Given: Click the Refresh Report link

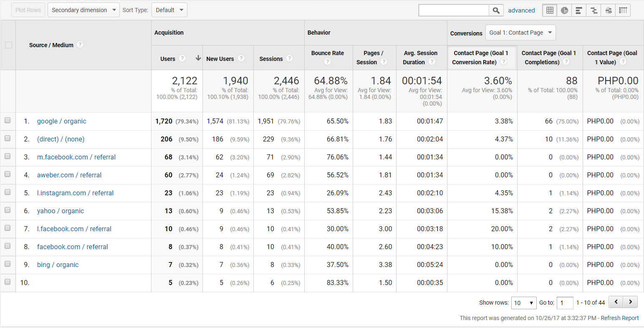Looking at the screenshot, I should tap(619, 318).
